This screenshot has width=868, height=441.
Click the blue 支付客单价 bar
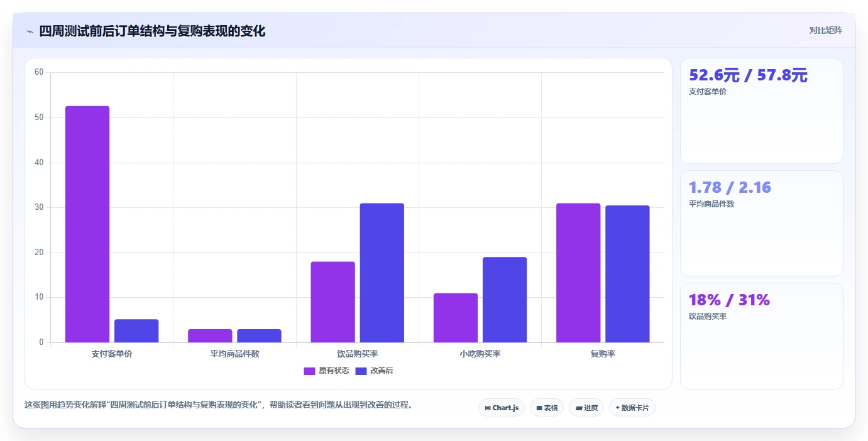(136, 331)
